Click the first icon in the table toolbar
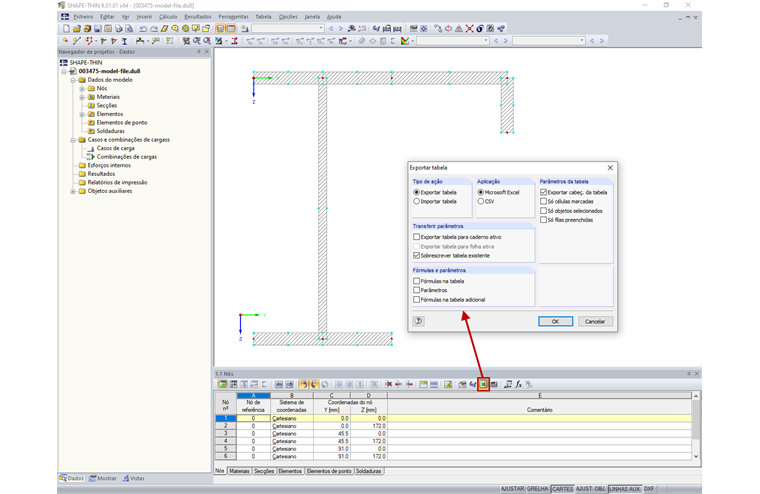The width and height of the screenshot is (760, 494). (x=222, y=384)
